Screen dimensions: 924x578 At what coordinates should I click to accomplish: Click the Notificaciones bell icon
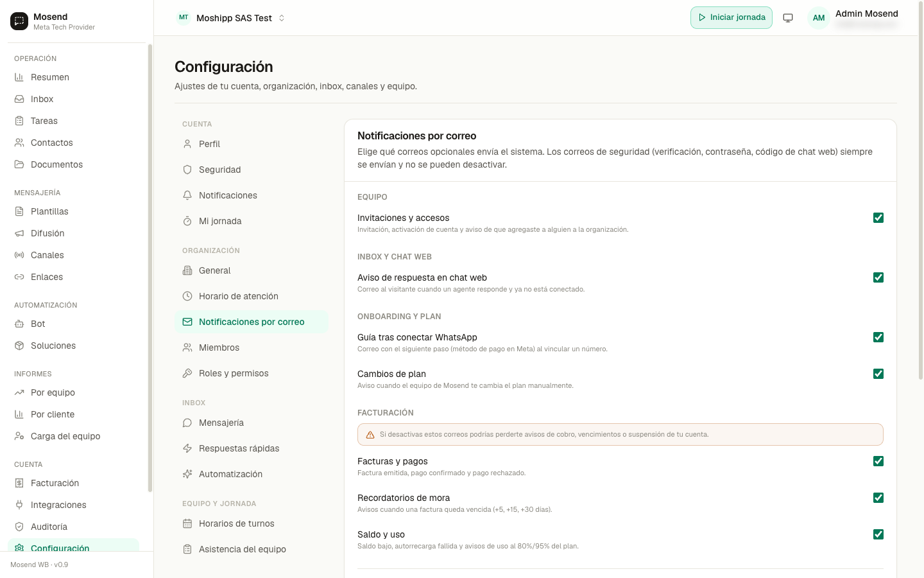point(187,195)
